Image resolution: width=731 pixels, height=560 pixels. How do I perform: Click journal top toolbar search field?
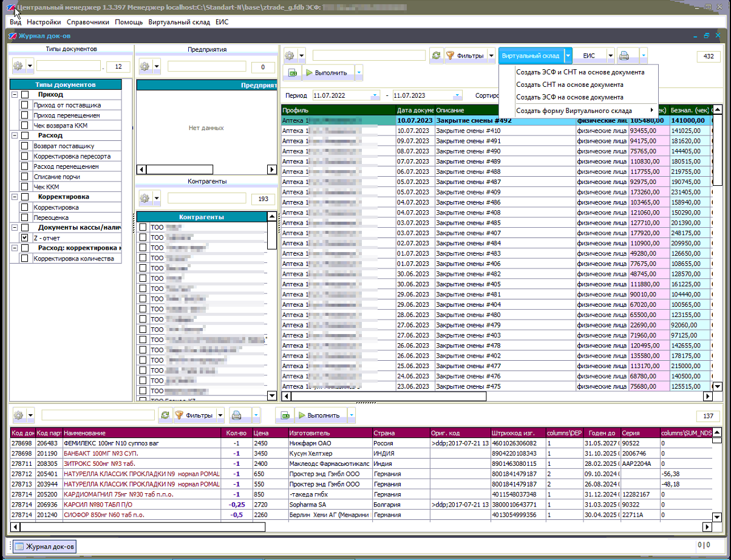[369, 55]
